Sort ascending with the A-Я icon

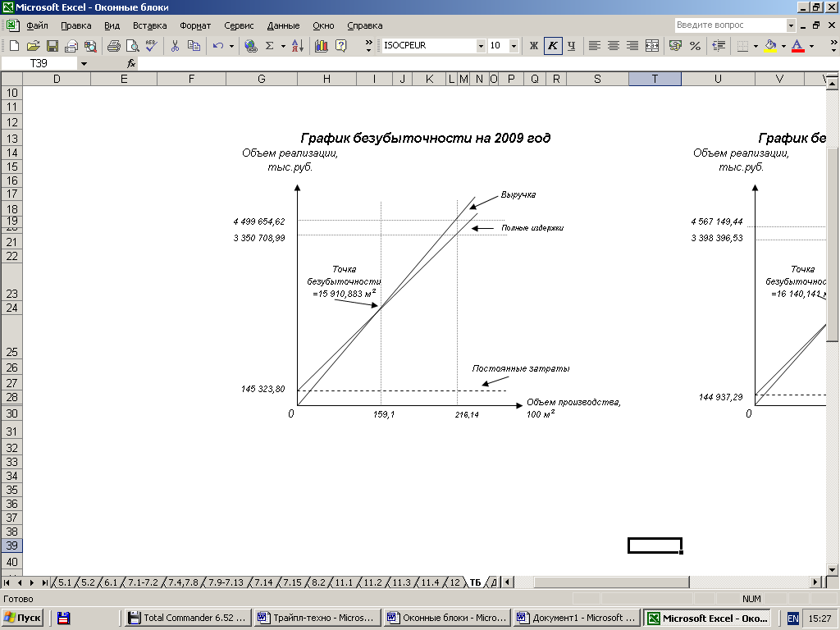[298, 46]
